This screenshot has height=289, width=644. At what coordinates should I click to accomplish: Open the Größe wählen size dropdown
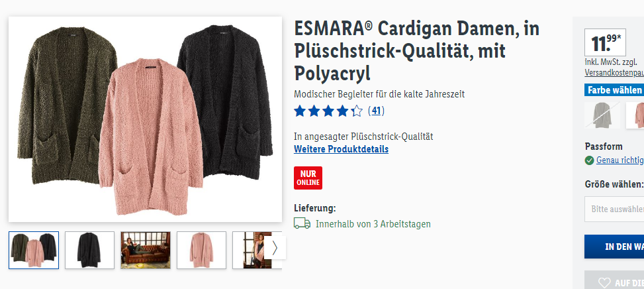[x=614, y=209]
